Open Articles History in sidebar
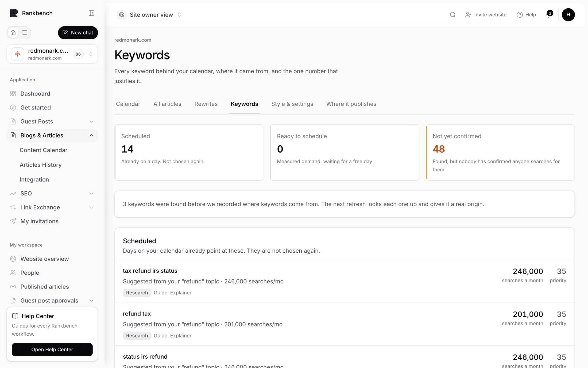The image size is (588, 368). click(x=41, y=165)
